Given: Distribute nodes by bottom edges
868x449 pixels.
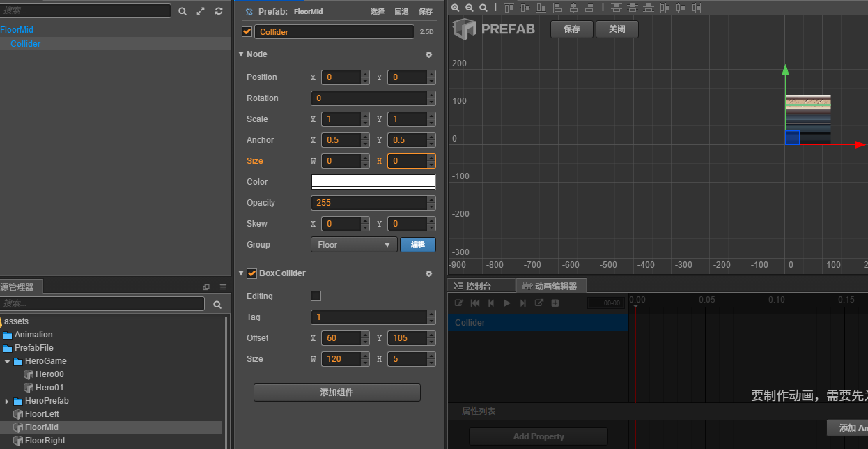Looking at the screenshot, I should [648, 8].
